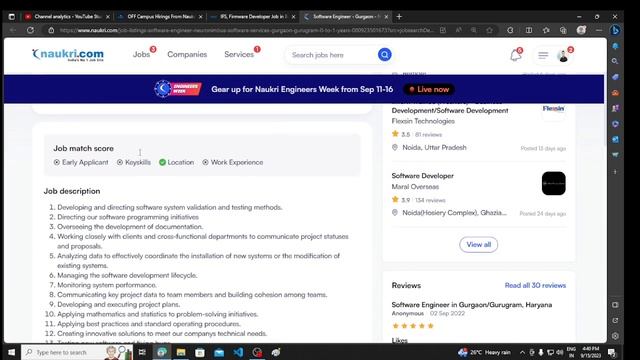
Task: Open Read all 30 reviews link
Action: (535, 285)
